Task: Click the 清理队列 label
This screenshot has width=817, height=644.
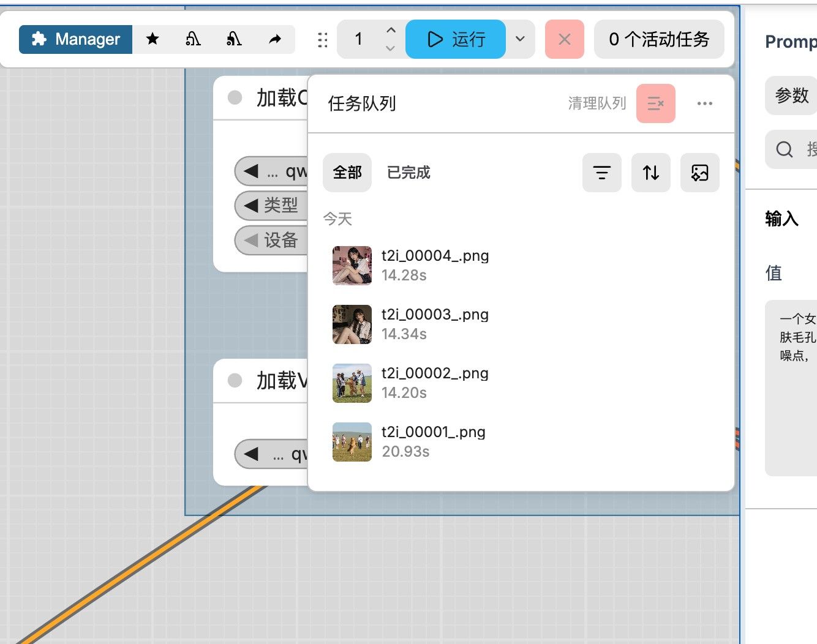Action: pos(597,103)
